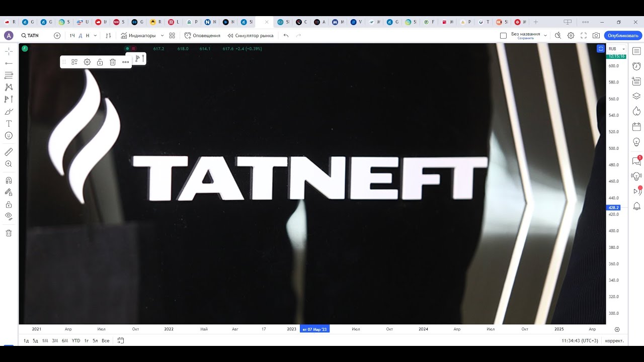Toggle magnet snapping mode

[x=9, y=180]
